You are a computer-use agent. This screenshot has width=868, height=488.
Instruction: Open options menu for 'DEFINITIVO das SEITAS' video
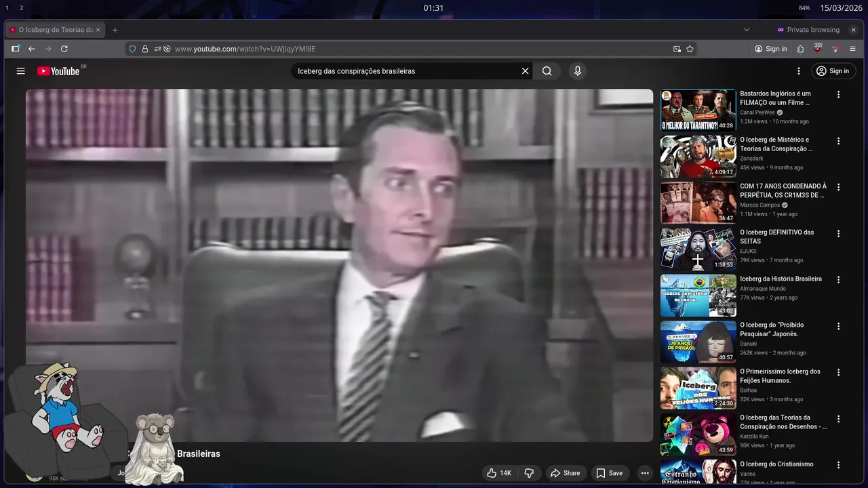click(838, 233)
